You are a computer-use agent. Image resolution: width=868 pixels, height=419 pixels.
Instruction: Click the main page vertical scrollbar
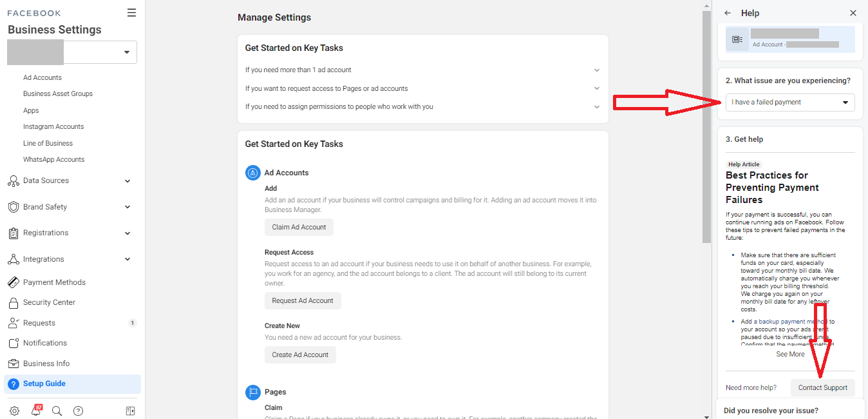point(706,129)
